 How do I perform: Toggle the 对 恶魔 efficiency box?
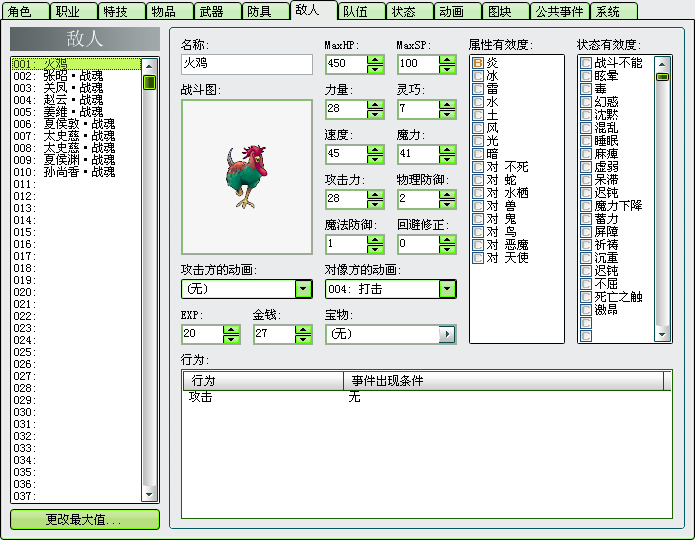click(x=478, y=245)
